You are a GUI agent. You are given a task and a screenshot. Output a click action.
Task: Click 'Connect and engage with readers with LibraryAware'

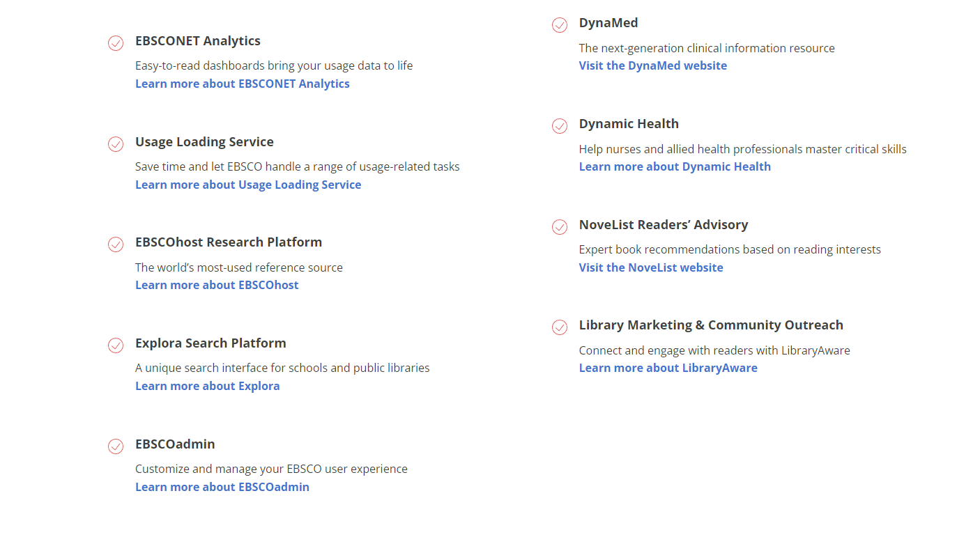pos(714,351)
